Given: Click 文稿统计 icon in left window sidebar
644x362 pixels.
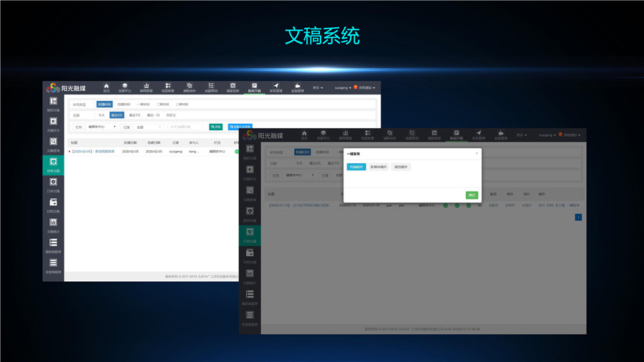Looking at the screenshot, I should (53, 225).
